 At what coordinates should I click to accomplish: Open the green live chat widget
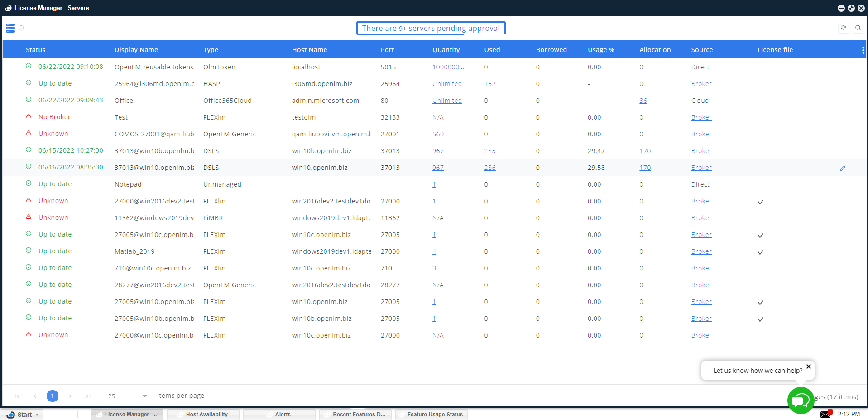[801, 401]
